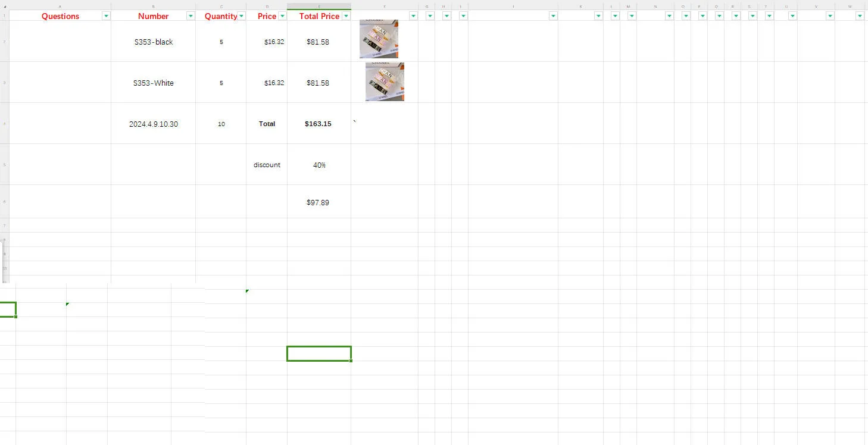Select the total quantity 10 cell
Screen dimensions: 868x445
point(221,124)
